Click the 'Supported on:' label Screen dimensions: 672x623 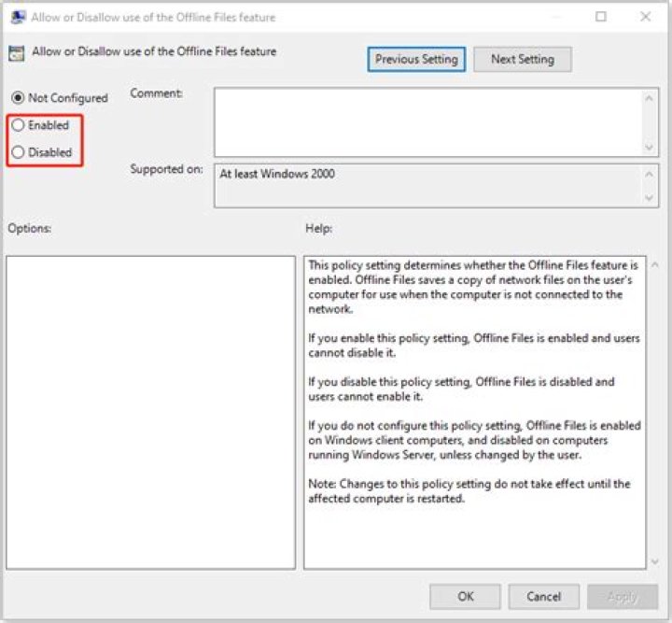point(166,169)
